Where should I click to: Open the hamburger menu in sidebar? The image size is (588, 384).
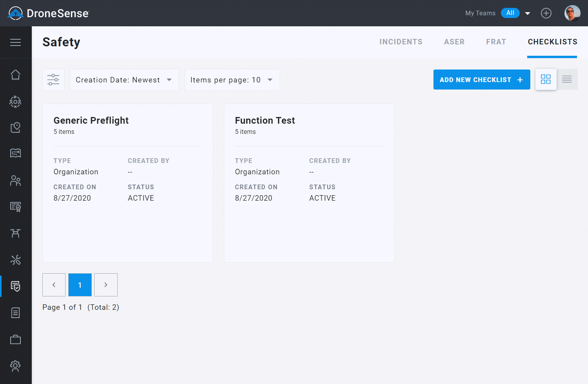pyautogui.click(x=16, y=42)
